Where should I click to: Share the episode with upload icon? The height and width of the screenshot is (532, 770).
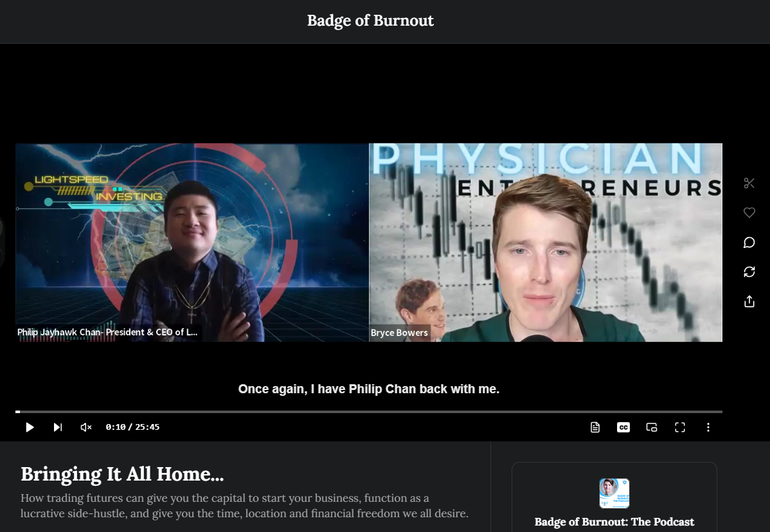point(749,301)
